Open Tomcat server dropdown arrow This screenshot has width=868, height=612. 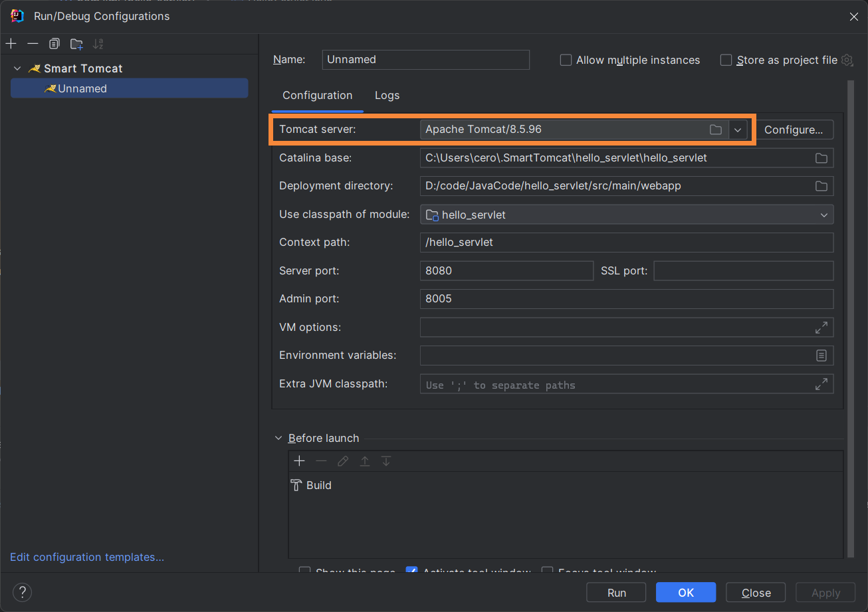(x=738, y=130)
